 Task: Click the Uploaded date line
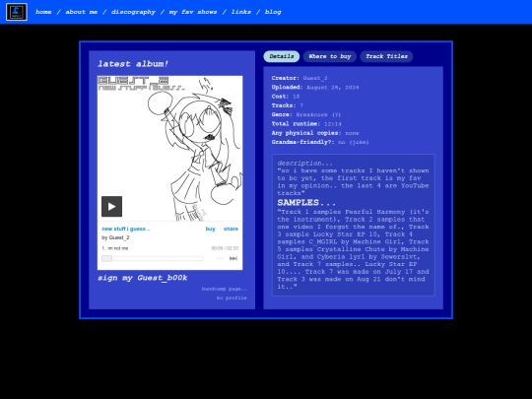(x=315, y=88)
